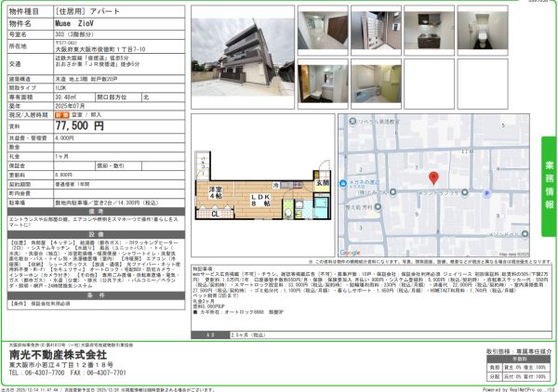This screenshot has width=558, height=392.
Task: Click the orange 新築 badge
Action: tap(62, 115)
